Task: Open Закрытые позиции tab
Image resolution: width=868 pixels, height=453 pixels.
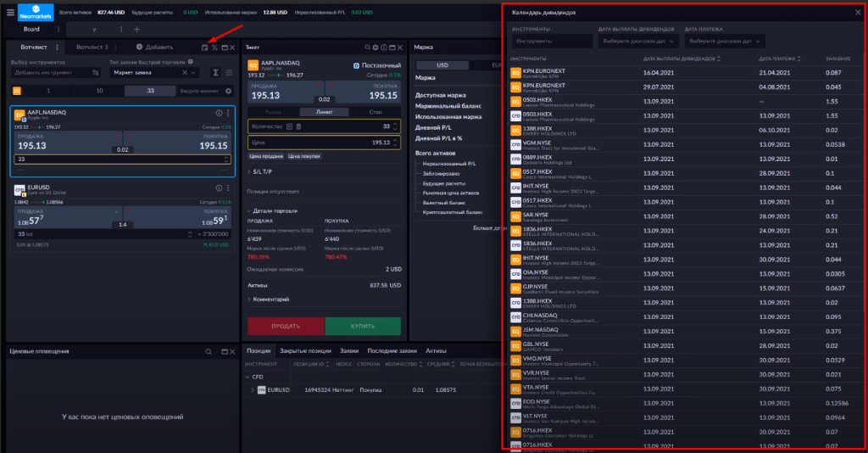Action: (x=305, y=351)
